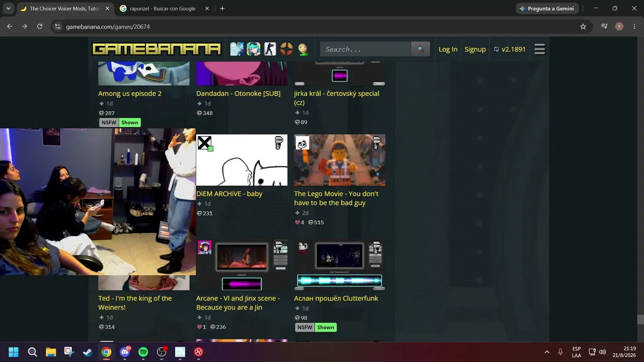The width and height of the screenshot is (644, 362).
Task: Open the Chrome three-dot menu
Action: coord(634,27)
